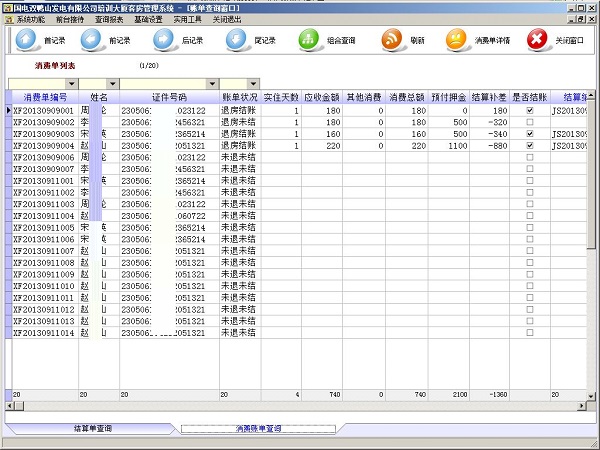The height and width of the screenshot is (450, 600).
Task: Sort by 消费单编号 column header
Action: tap(45, 97)
